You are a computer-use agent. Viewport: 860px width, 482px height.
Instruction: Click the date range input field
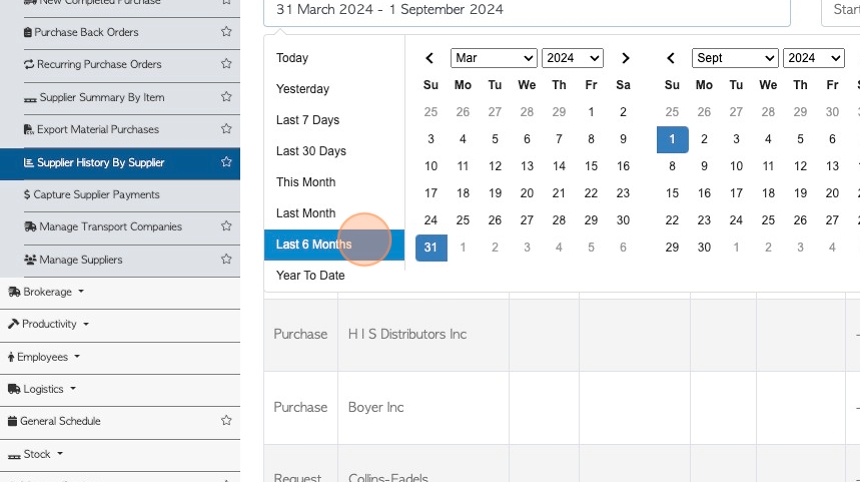[527, 11]
